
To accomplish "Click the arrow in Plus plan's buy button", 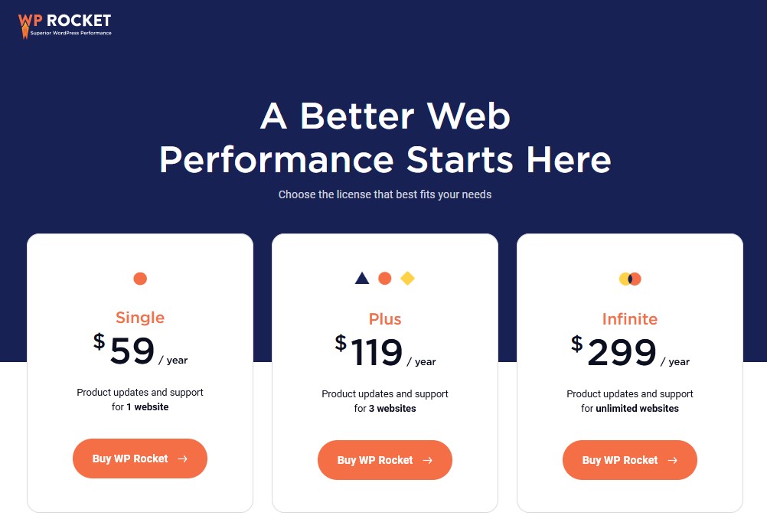I will [x=428, y=460].
